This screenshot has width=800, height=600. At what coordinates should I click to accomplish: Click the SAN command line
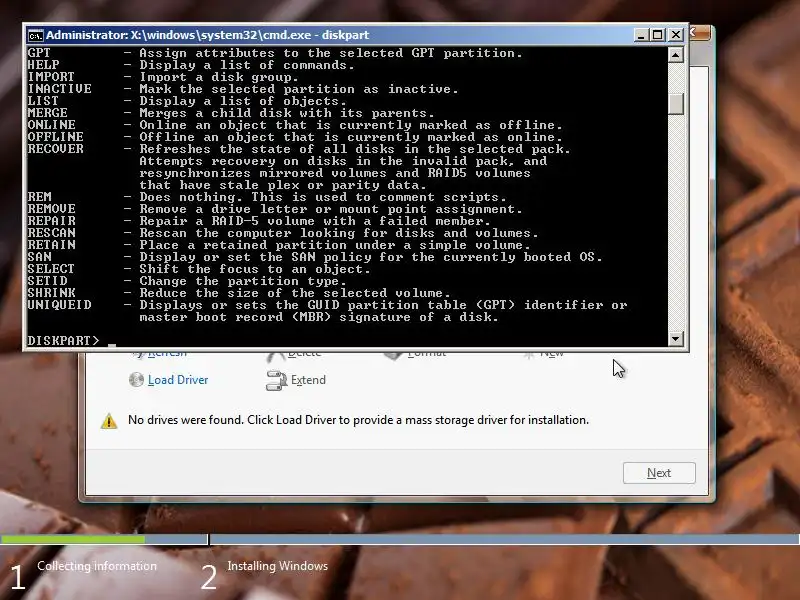click(x=315, y=257)
